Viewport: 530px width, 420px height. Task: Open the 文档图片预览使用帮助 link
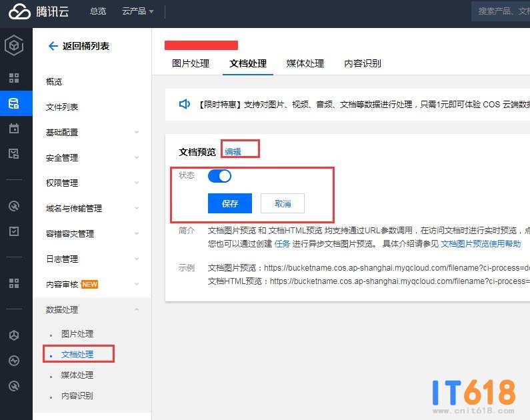pyautogui.click(x=481, y=243)
